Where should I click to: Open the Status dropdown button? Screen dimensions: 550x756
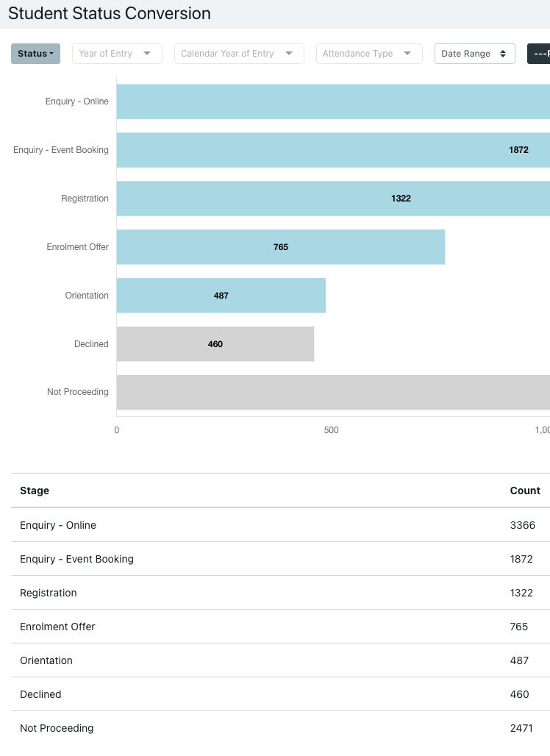pyautogui.click(x=35, y=54)
